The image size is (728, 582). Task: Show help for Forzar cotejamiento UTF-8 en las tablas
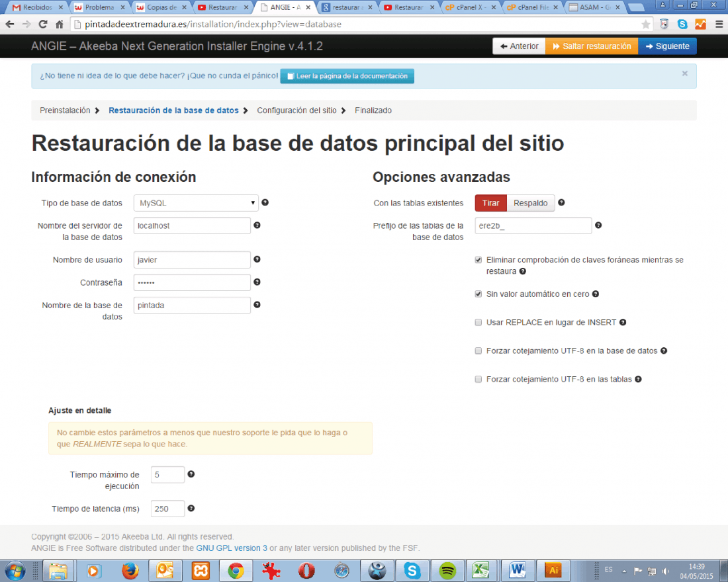(639, 379)
